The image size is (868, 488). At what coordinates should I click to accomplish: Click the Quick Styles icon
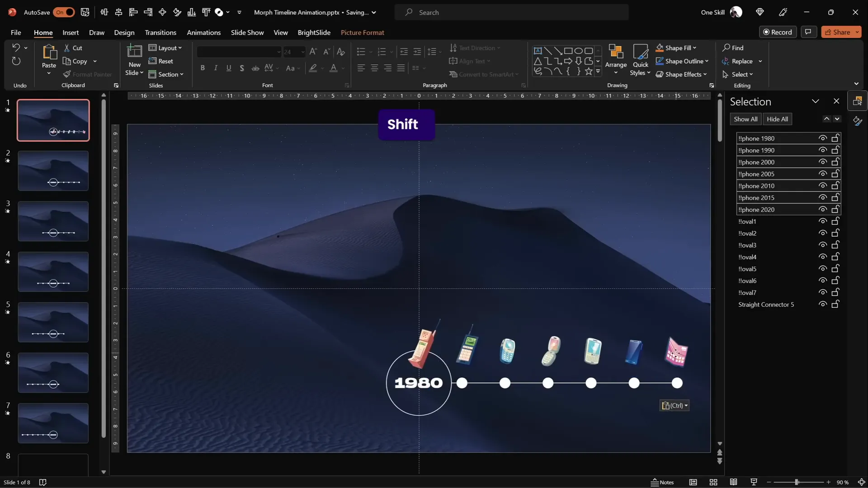pos(640,52)
